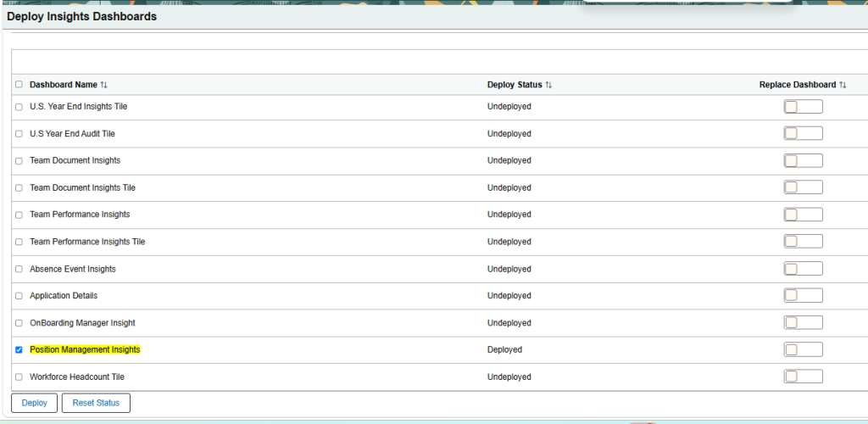This screenshot has width=868, height=424.
Task: Enable Replace Dashboard for Team Document Insights
Action: point(804,160)
